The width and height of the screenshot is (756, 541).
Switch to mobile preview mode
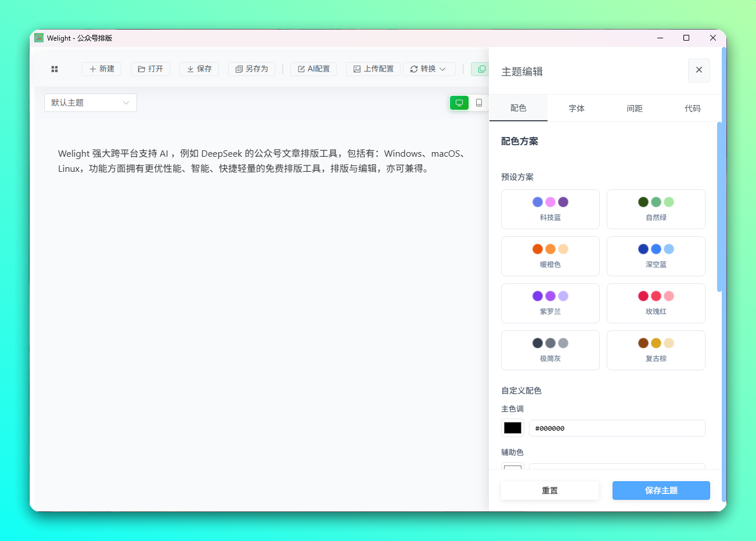click(479, 103)
